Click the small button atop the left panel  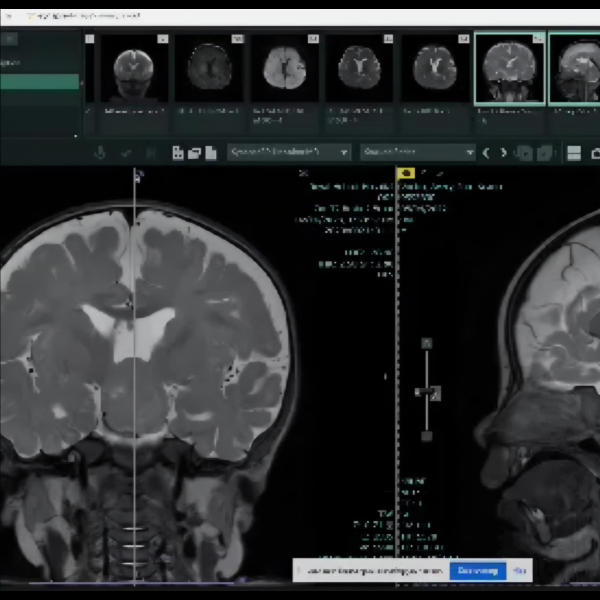pyautogui.click(x=9, y=39)
